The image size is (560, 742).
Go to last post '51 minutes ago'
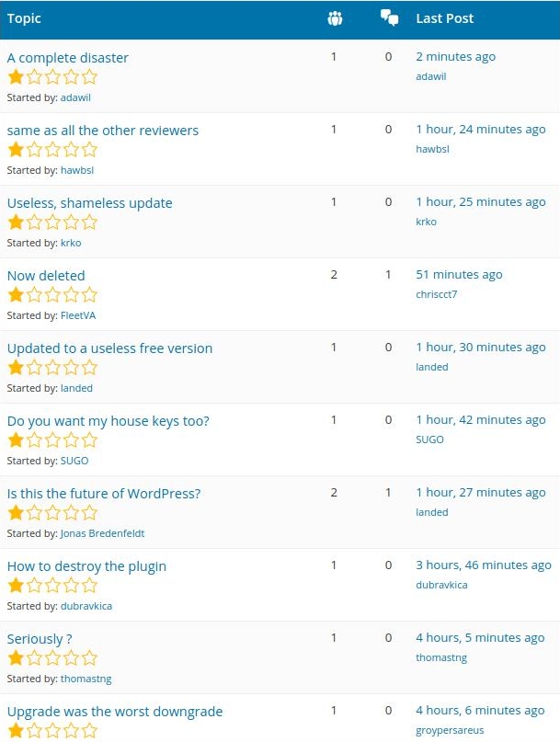point(459,275)
